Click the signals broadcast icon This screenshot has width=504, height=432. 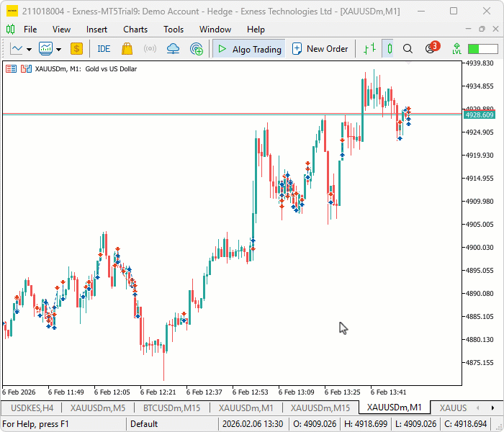pos(150,49)
